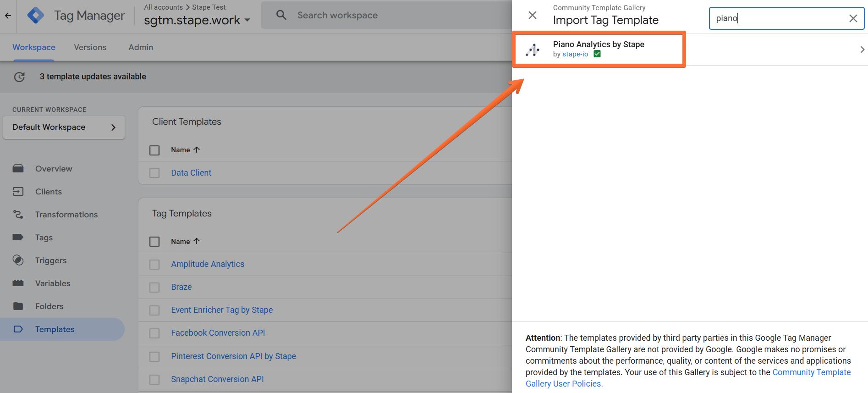The height and width of the screenshot is (393, 868).
Task: Click the All accounts breadcrumb
Action: click(163, 7)
